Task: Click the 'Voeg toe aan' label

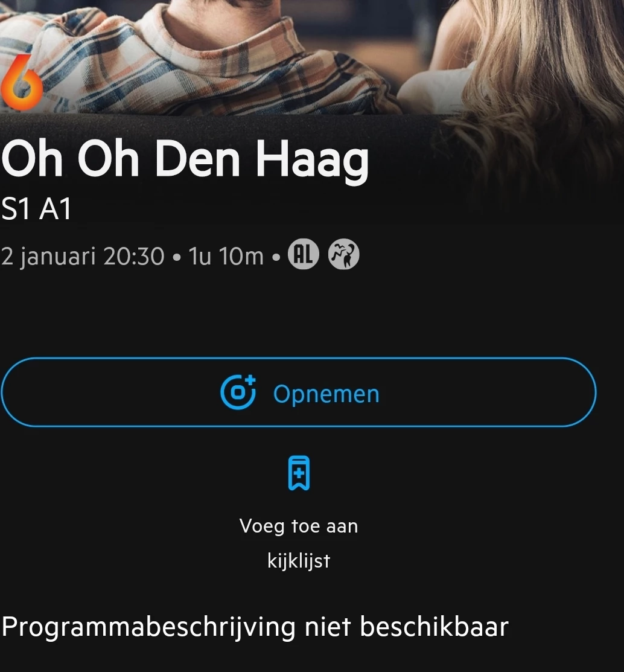Action: tap(299, 526)
